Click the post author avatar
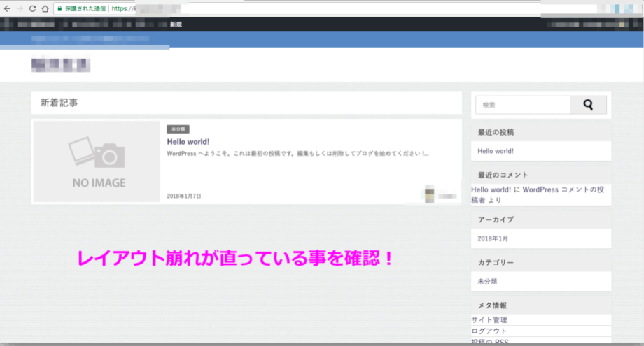The height and width of the screenshot is (346, 644). (429, 196)
